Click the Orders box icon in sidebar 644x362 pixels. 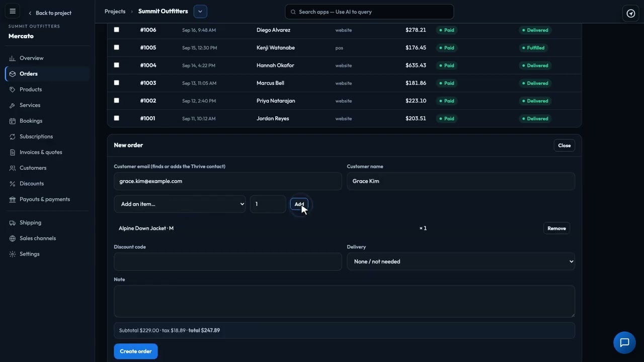coord(13,74)
